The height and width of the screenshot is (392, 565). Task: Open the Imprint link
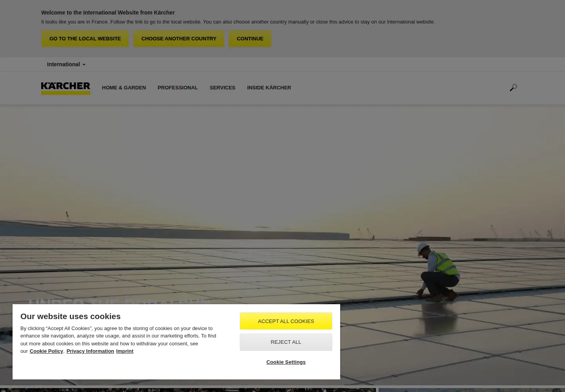(x=125, y=351)
